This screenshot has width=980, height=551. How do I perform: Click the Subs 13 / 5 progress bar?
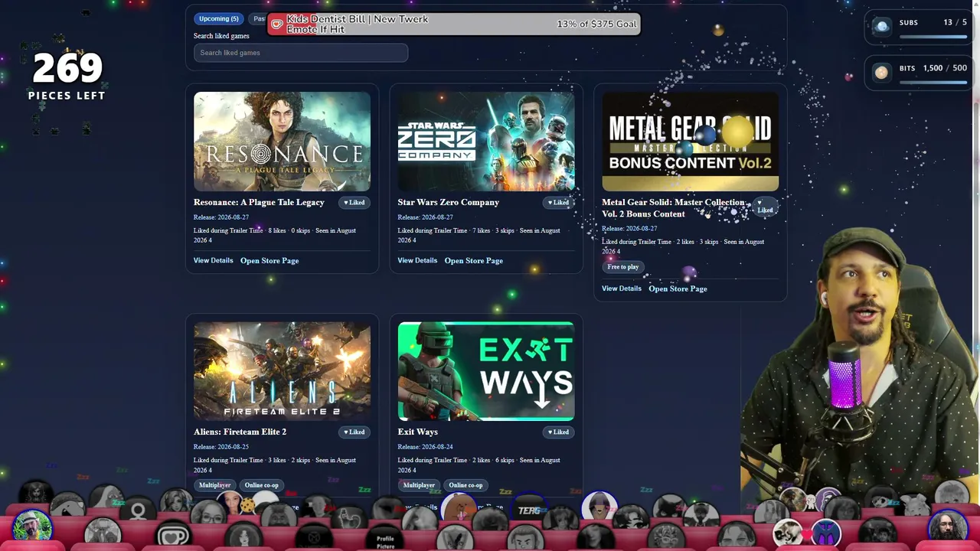coord(933,36)
